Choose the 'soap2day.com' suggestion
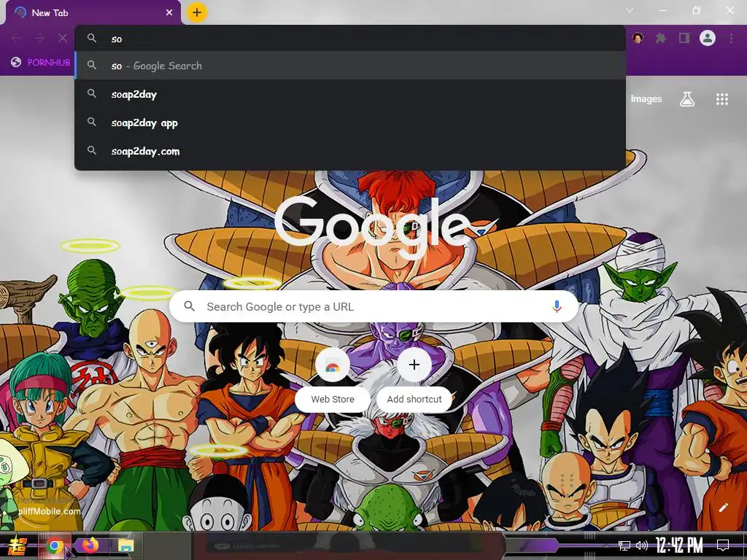Screen dimensions: 747x560 click(x=349, y=152)
